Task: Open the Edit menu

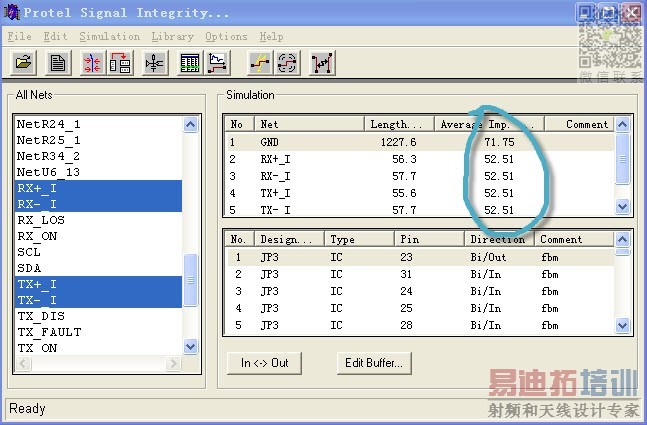Action: (x=55, y=37)
